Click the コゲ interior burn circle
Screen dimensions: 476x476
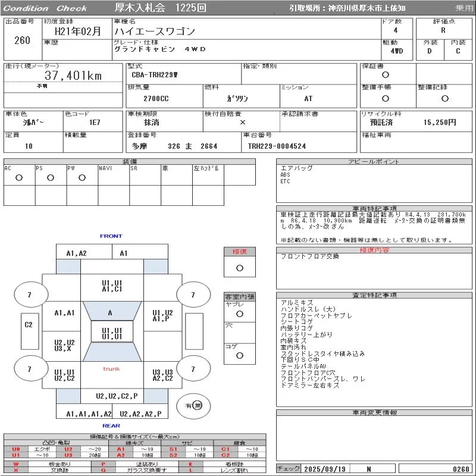pyautogui.click(x=240, y=355)
